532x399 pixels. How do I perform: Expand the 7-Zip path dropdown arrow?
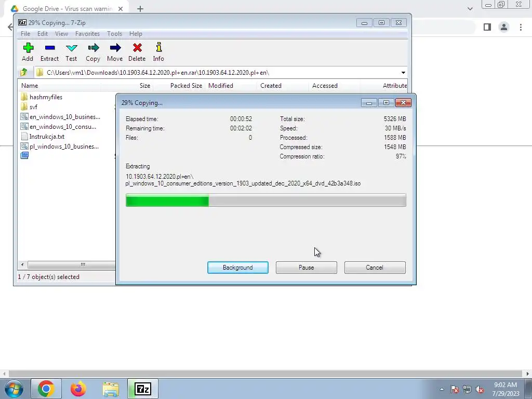point(403,73)
